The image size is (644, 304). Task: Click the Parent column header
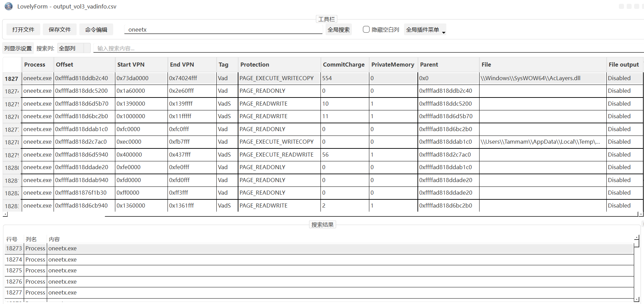(448, 65)
